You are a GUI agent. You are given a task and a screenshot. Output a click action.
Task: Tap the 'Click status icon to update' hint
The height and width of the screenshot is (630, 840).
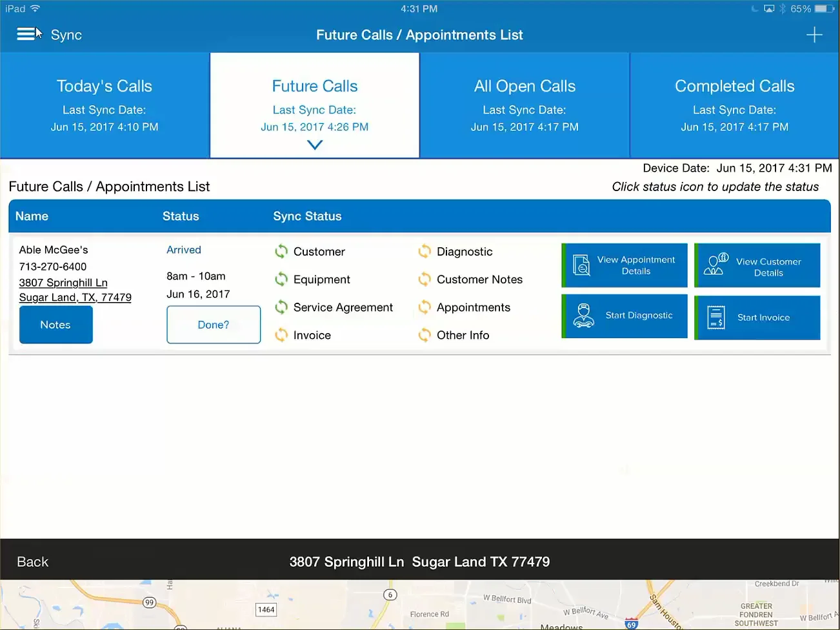[x=715, y=187]
